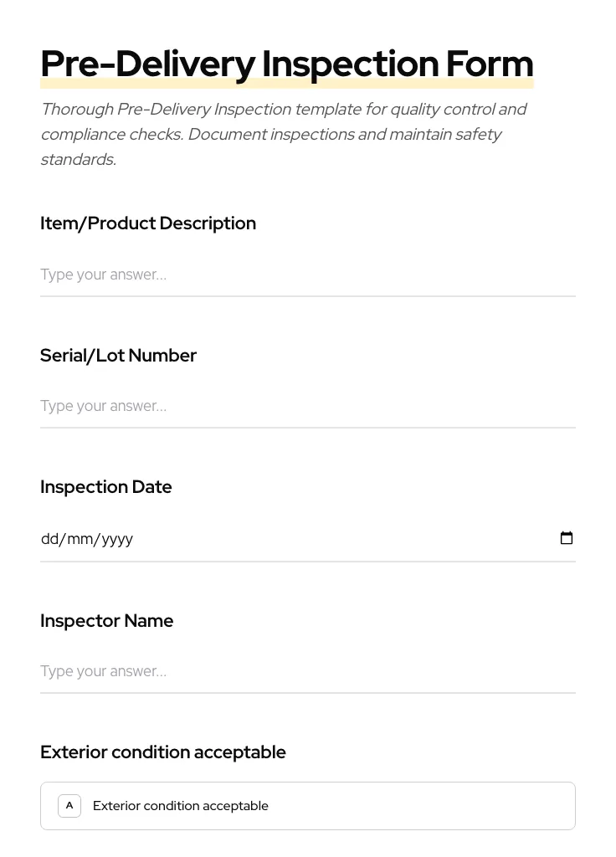Click the "Inspection Date" question label
This screenshot has height=857, width=616.
106,487
